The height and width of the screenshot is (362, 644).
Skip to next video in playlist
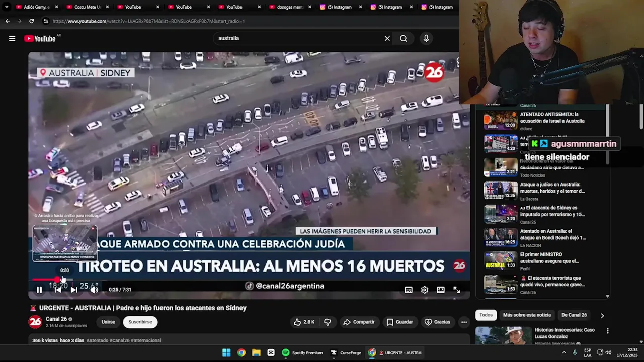[x=74, y=290]
